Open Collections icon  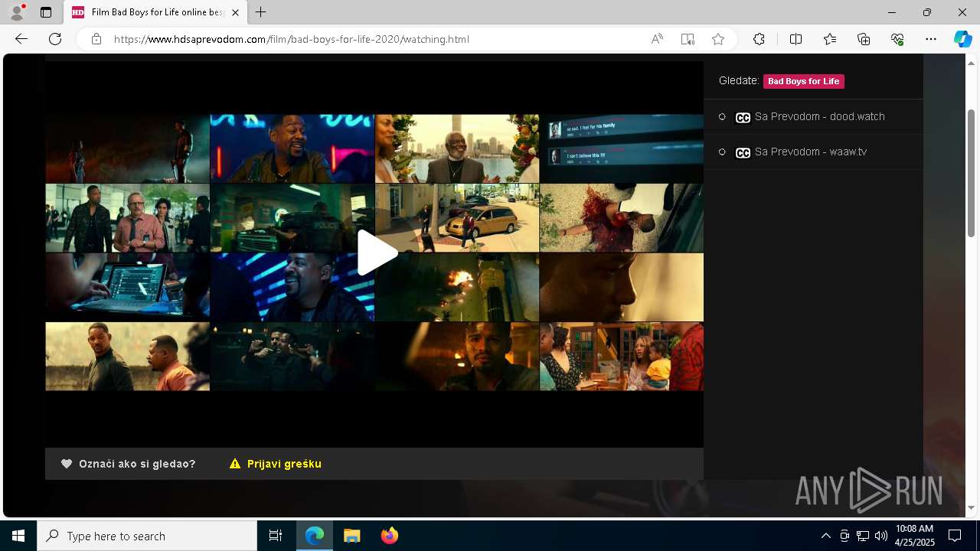tap(864, 39)
